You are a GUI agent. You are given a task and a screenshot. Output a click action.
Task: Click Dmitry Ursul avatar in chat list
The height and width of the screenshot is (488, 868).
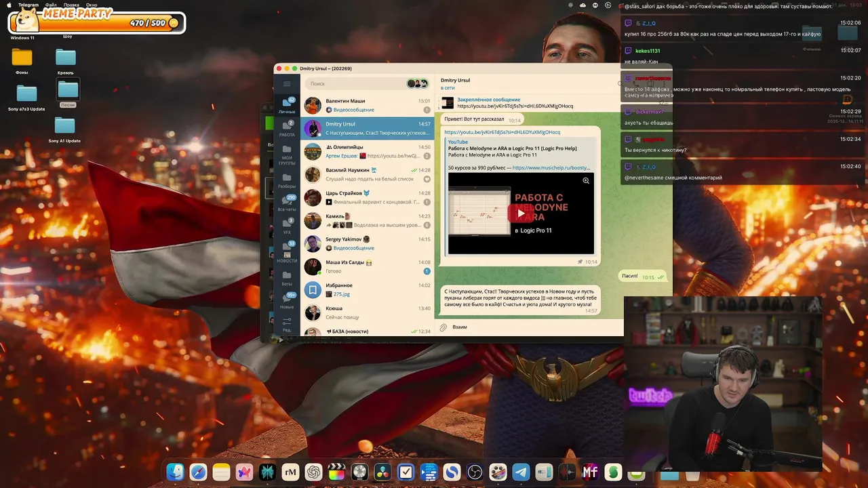click(x=313, y=128)
